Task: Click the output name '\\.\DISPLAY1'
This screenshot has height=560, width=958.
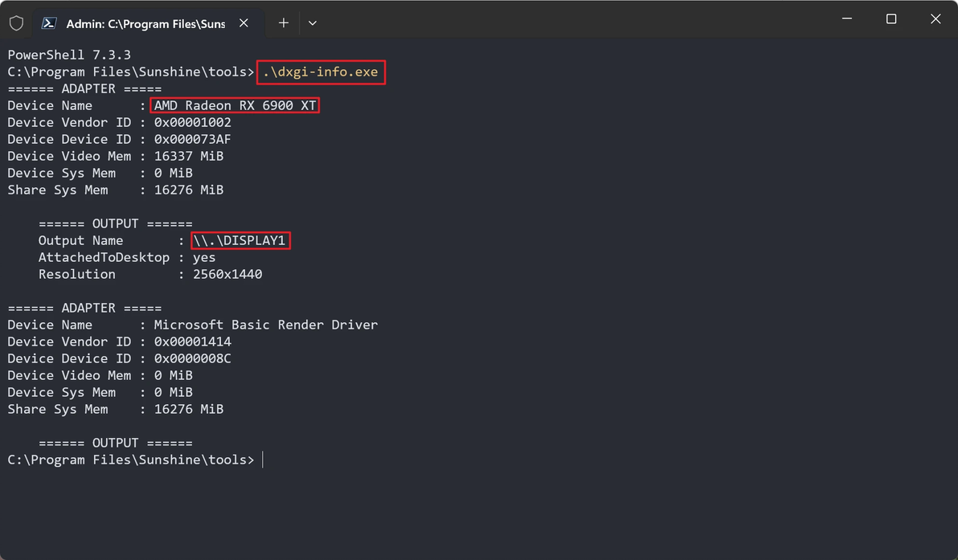Action: point(239,240)
